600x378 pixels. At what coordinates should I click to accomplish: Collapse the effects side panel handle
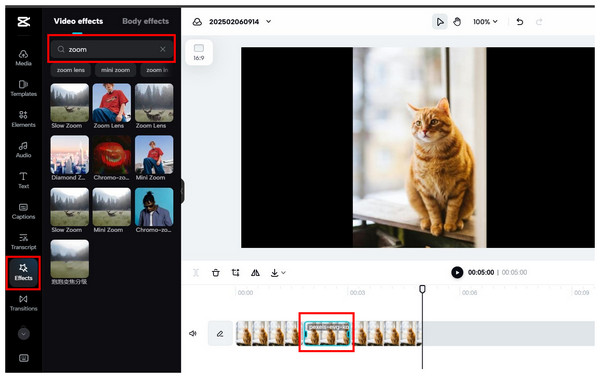[183, 191]
